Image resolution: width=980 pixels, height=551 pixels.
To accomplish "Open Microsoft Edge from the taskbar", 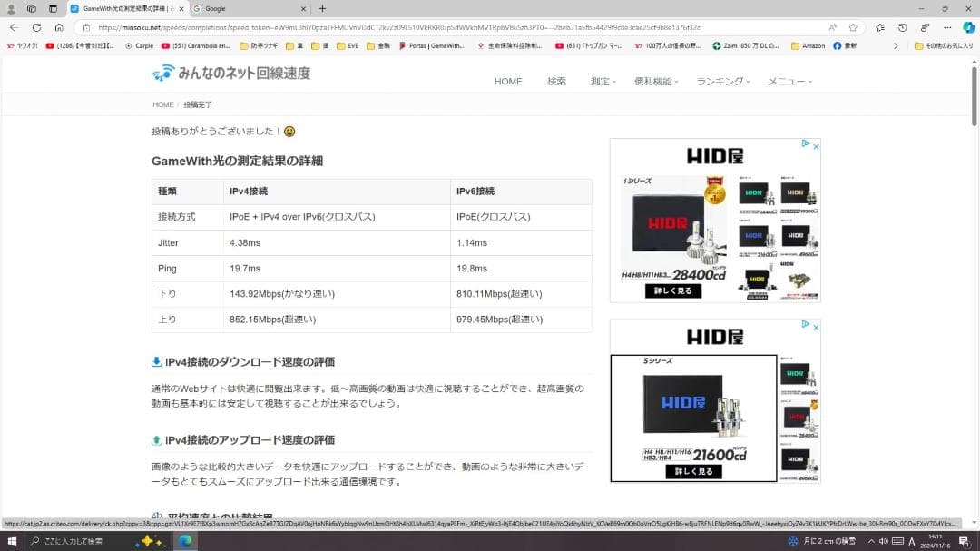I will coord(185,541).
